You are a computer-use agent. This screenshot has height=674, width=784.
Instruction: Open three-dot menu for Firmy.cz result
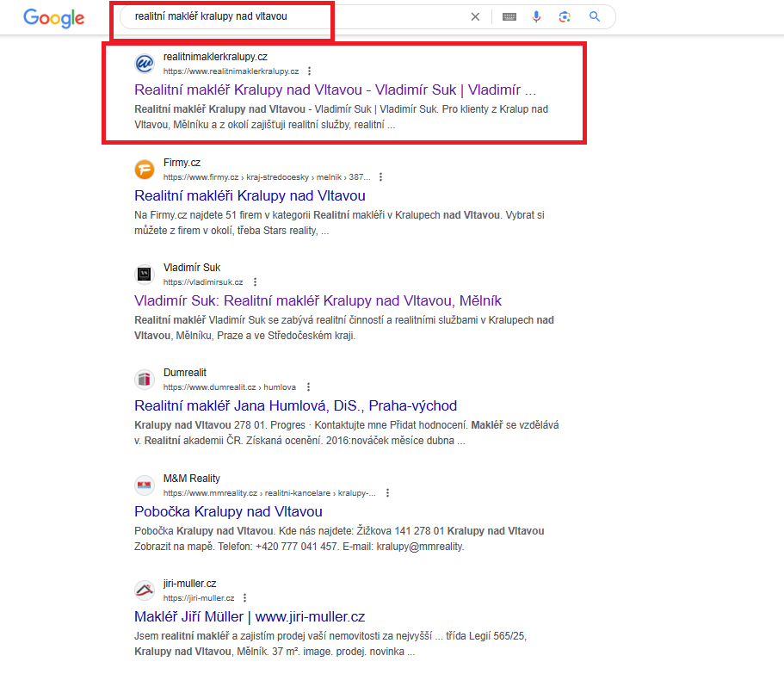[381, 177]
